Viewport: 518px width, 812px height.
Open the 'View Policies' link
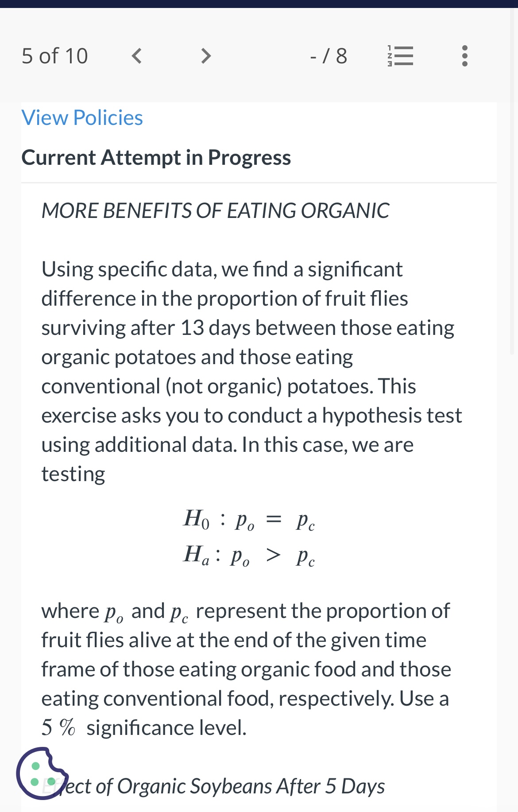click(82, 117)
